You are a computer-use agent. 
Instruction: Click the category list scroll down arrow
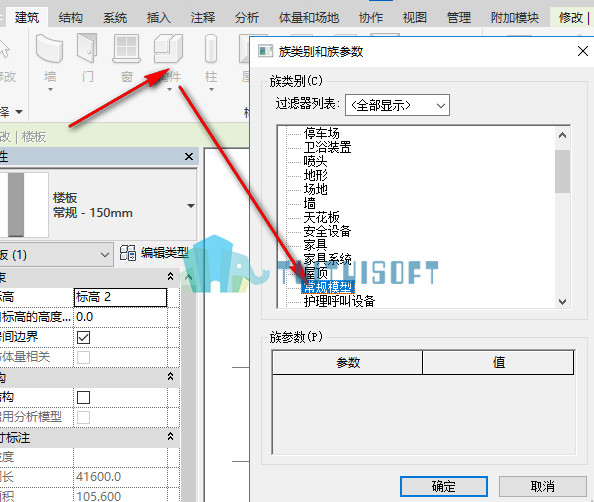click(563, 302)
